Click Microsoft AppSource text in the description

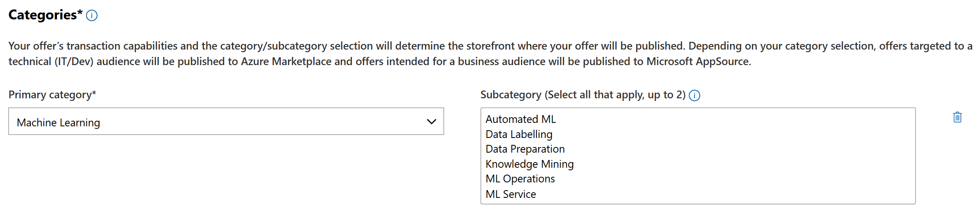click(x=698, y=62)
